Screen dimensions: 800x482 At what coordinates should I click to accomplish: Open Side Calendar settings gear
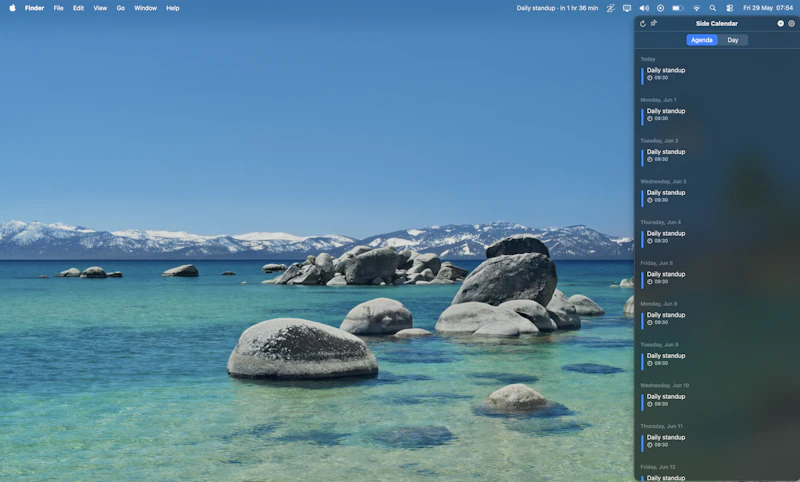[x=791, y=23]
